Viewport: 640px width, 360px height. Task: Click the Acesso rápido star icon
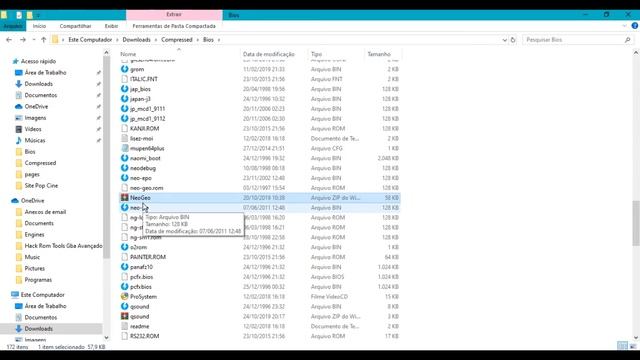tap(16, 61)
